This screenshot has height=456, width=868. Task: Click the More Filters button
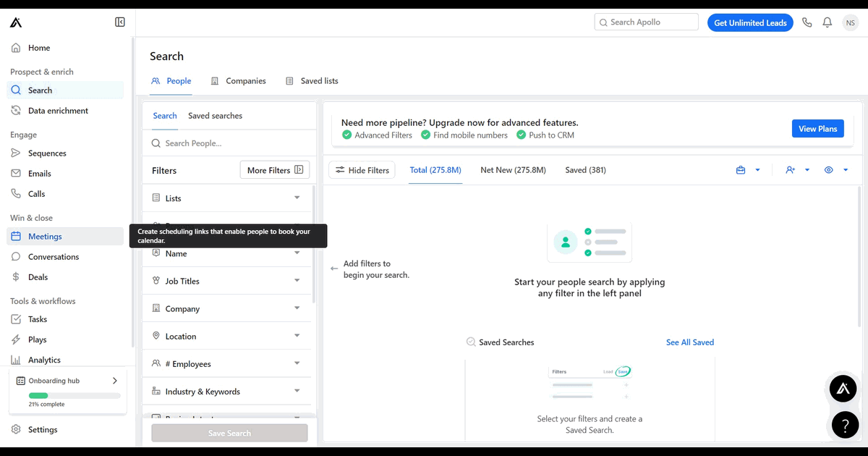click(275, 170)
